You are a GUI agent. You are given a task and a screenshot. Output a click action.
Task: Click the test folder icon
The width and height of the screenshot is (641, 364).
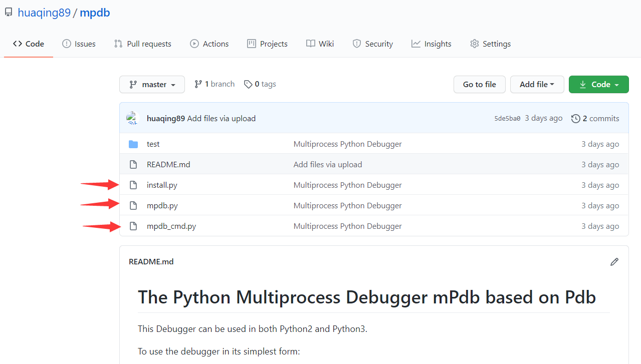[x=133, y=144]
